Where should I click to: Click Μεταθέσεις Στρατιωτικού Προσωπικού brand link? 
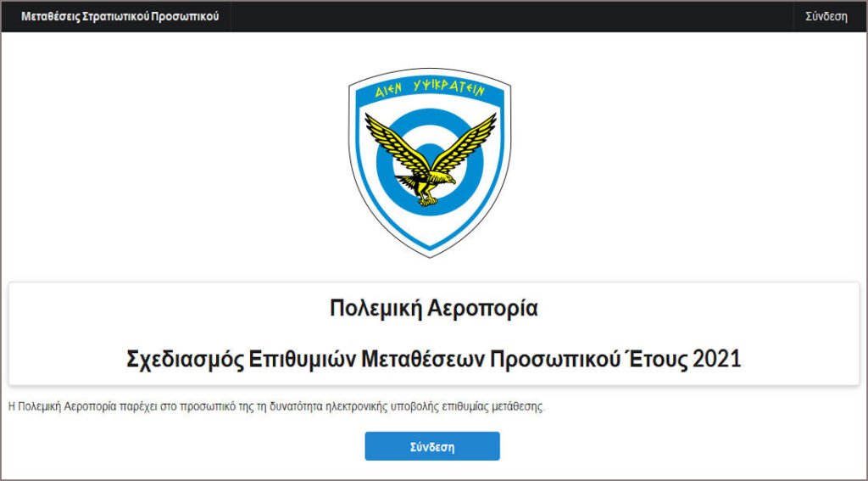pos(120,17)
